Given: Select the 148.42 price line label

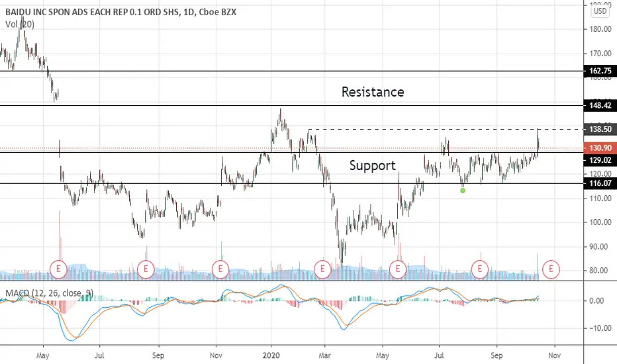Looking at the screenshot, I should (600, 105).
